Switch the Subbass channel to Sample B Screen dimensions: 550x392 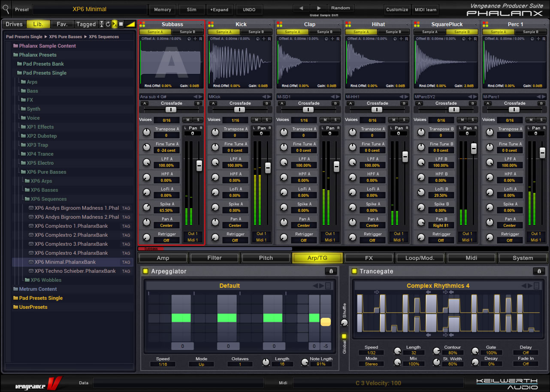tap(187, 31)
